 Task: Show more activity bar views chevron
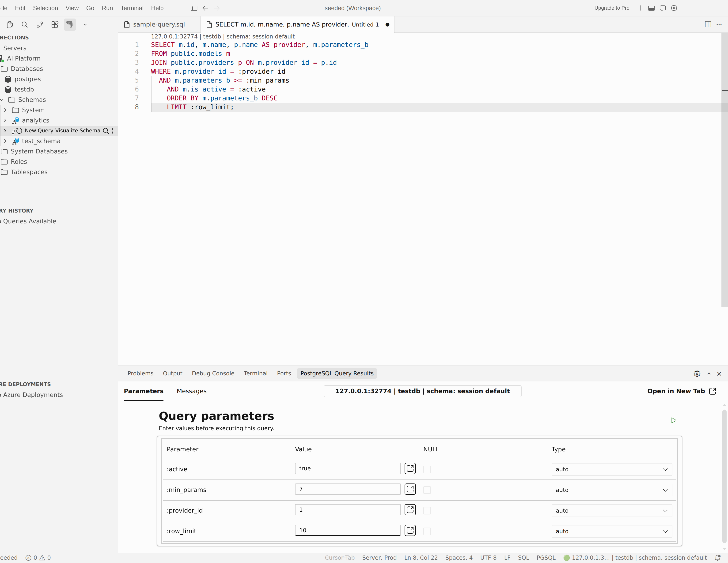85,25
